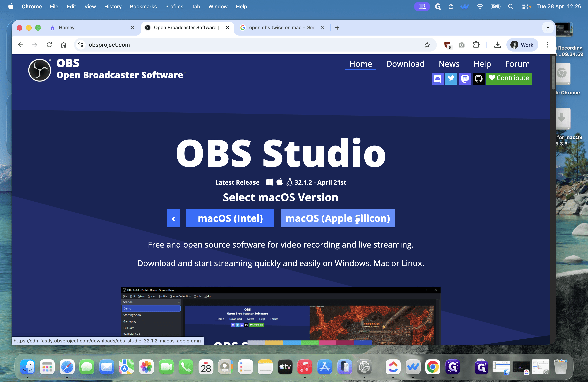
Task: Reload the obsproject.com page
Action: click(x=49, y=45)
